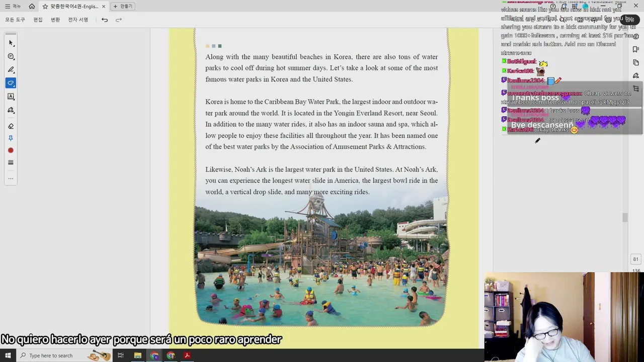The height and width of the screenshot is (362, 644).
Task: Open the 변환 menu
Action: click(55, 20)
